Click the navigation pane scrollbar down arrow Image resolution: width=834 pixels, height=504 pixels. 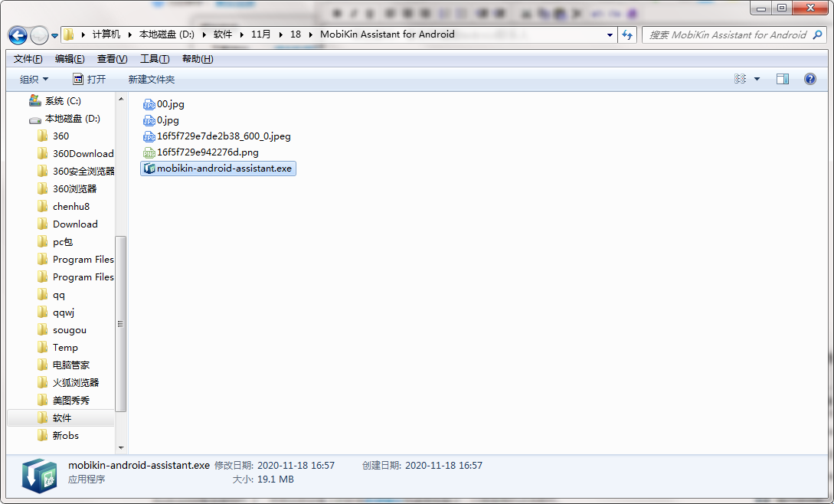[121, 448]
